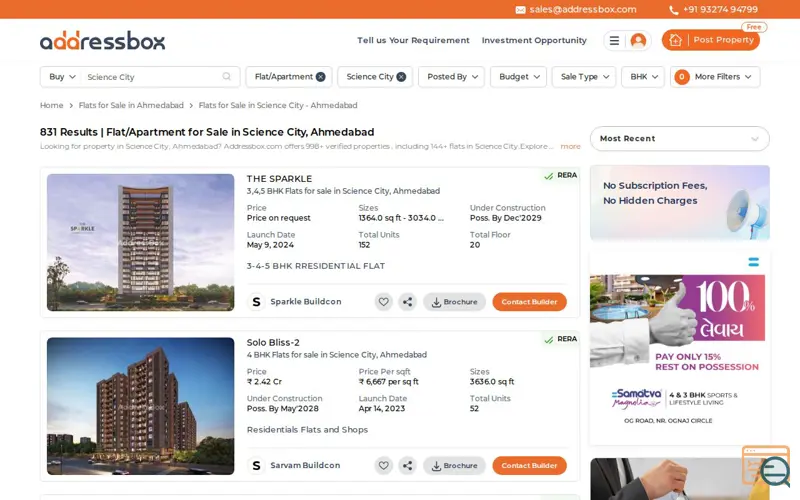800x500 pixels.
Task: Share THE SPARKLE listing
Action: (407, 302)
